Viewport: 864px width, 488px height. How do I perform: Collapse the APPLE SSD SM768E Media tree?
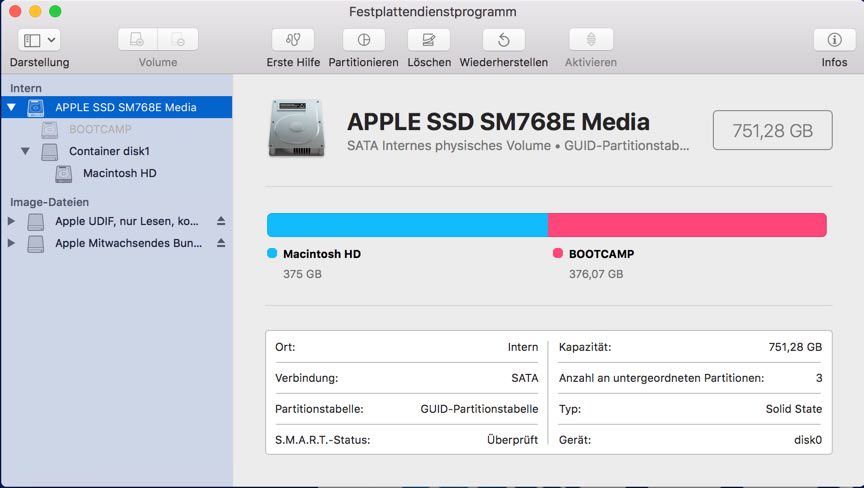click(x=12, y=107)
